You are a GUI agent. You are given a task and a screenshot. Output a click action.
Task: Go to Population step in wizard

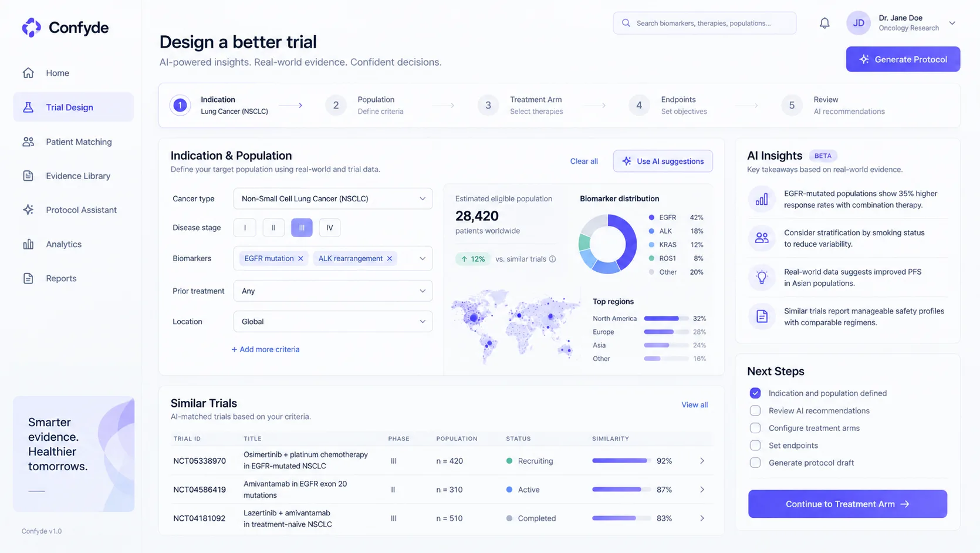coord(365,105)
